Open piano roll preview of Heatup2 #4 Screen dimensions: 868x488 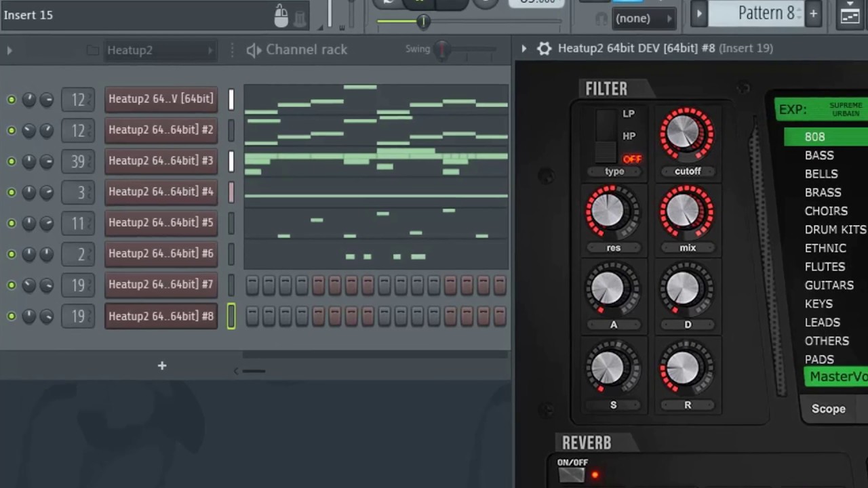[x=376, y=192]
